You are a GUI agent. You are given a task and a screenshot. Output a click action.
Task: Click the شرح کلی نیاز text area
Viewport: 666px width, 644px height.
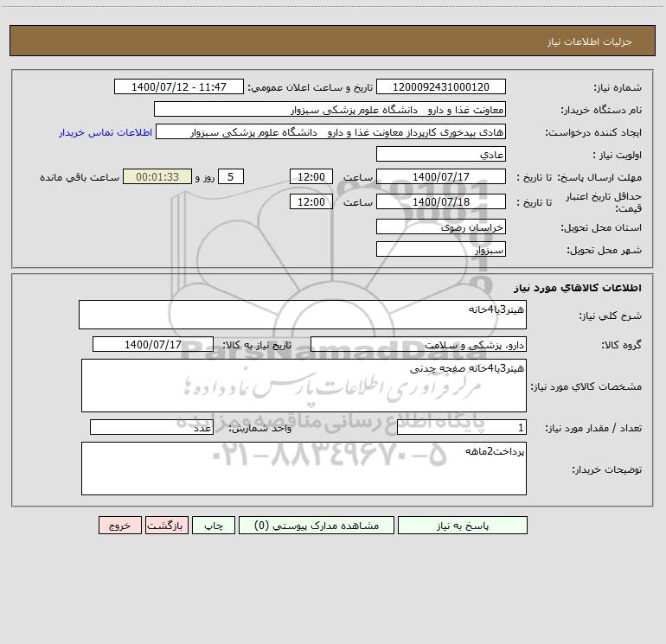pos(303,315)
